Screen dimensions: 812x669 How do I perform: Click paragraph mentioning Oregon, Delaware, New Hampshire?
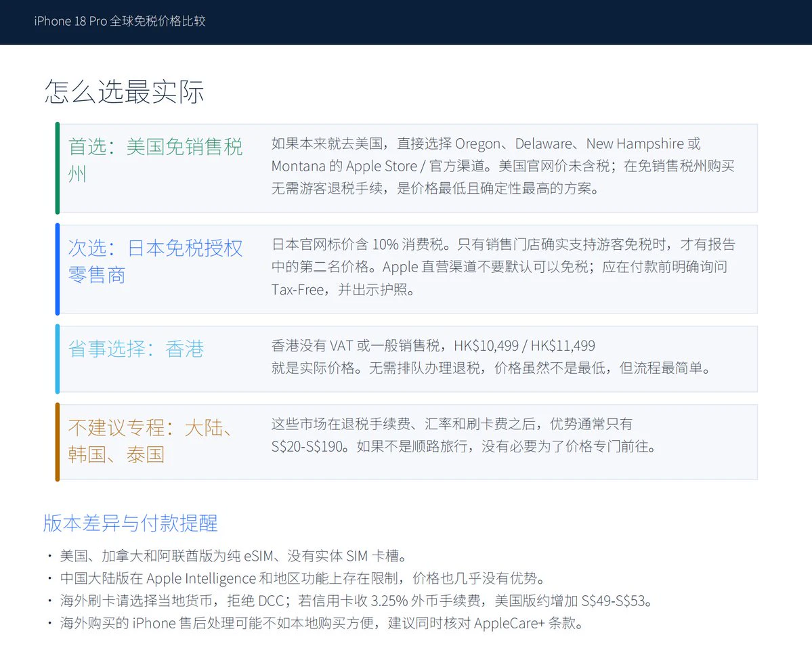click(503, 166)
